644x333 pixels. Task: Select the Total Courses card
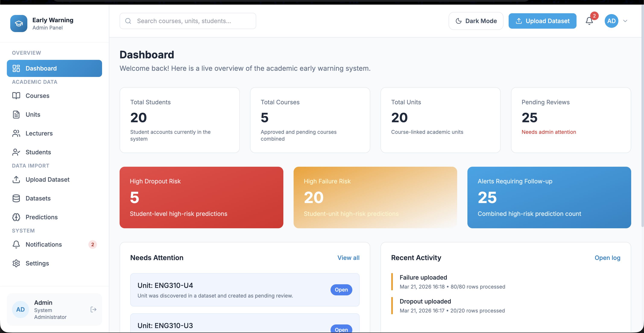click(x=310, y=120)
